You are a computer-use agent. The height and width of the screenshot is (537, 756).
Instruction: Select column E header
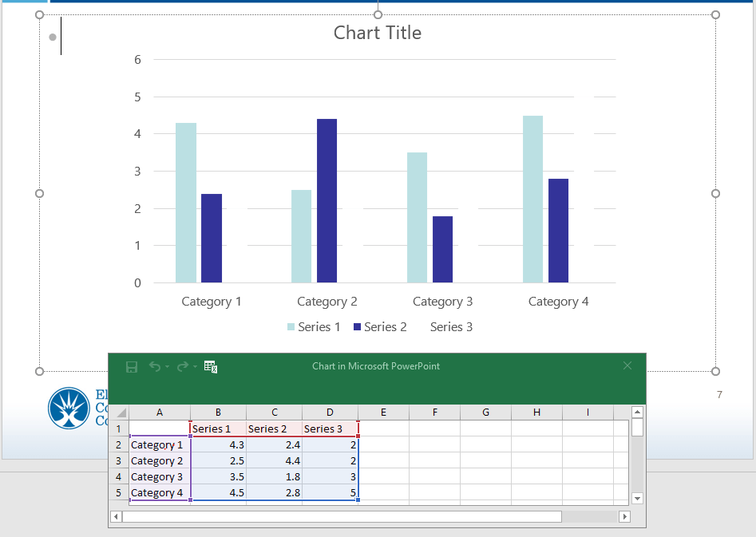[383, 413]
